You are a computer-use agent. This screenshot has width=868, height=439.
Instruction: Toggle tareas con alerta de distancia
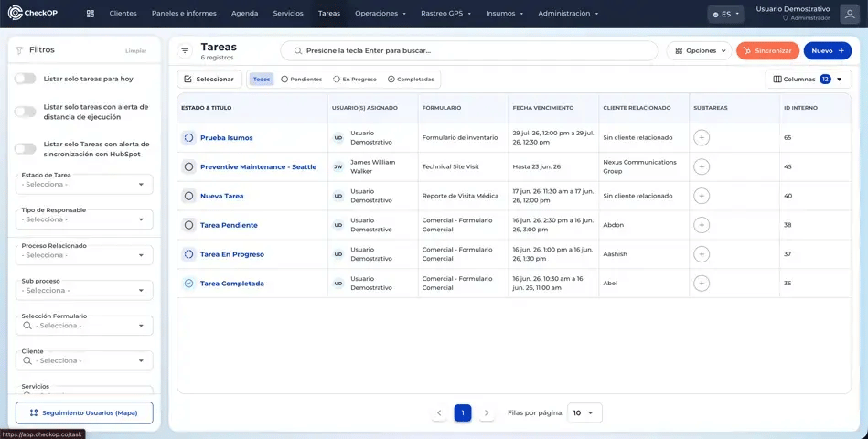coord(26,112)
